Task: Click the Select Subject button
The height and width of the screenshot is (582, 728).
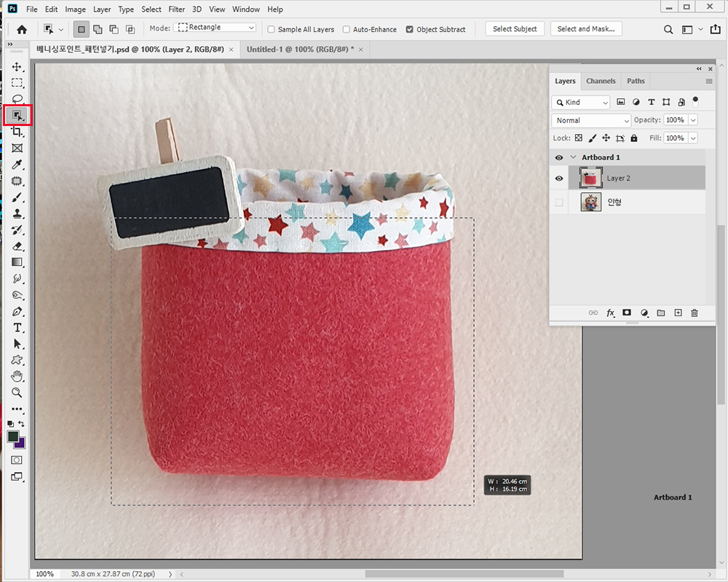Action: point(515,29)
